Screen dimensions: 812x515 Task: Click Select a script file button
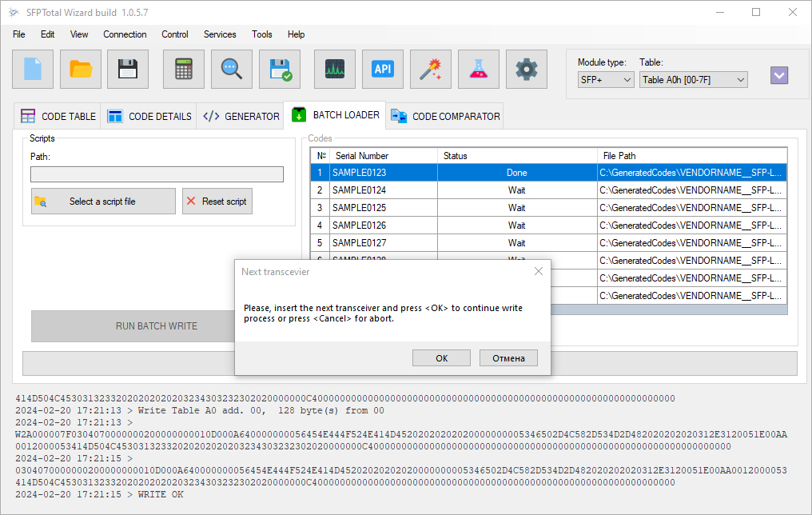pyautogui.click(x=104, y=201)
